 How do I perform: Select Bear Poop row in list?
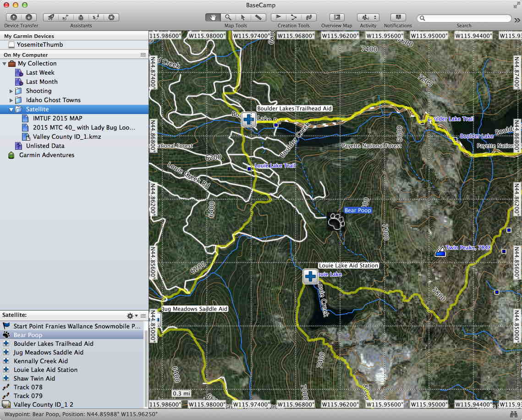[72, 335]
